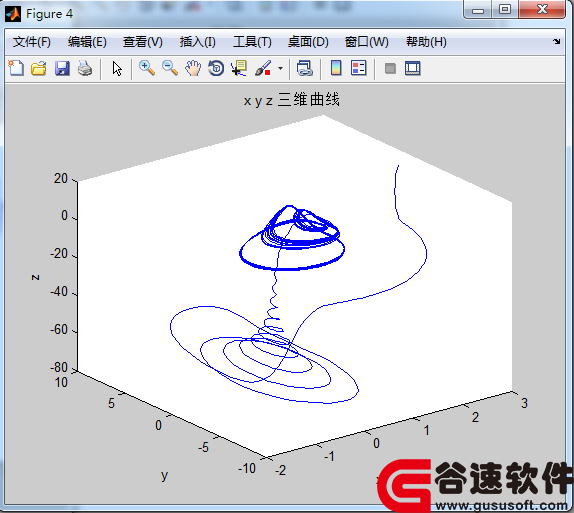Click the Link Plot icon
The width and height of the screenshot is (574, 513).
click(x=305, y=68)
